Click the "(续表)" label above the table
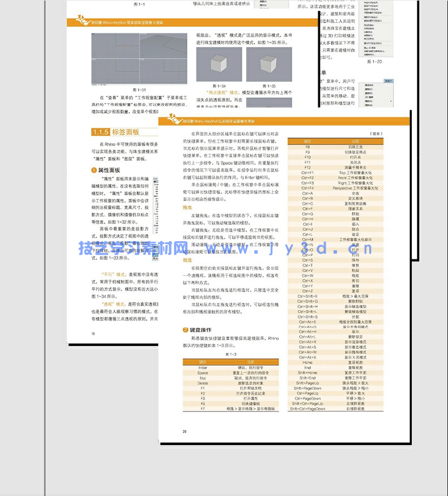The height and width of the screenshot is (496, 448). (376, 134)
